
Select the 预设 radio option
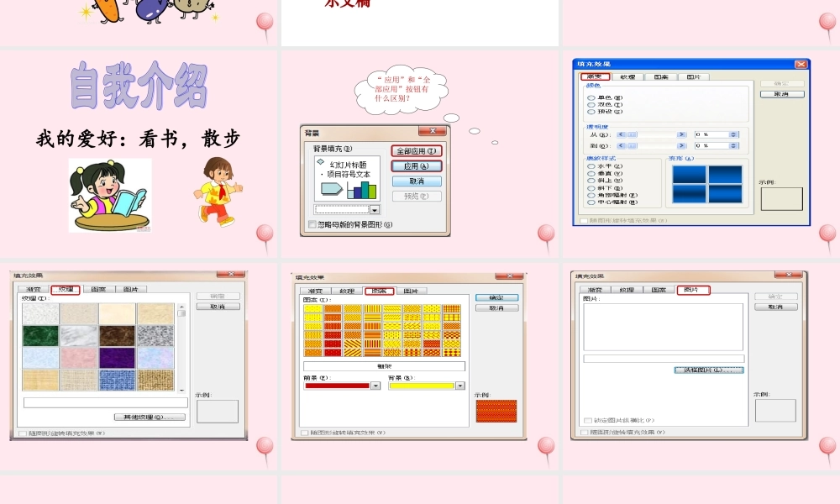(x=591, y=112)
